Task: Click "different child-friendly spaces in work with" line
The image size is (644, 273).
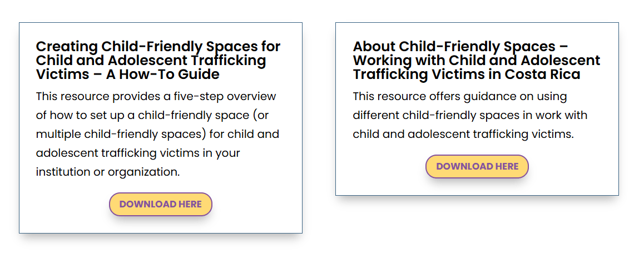Action: click(470, 115)
